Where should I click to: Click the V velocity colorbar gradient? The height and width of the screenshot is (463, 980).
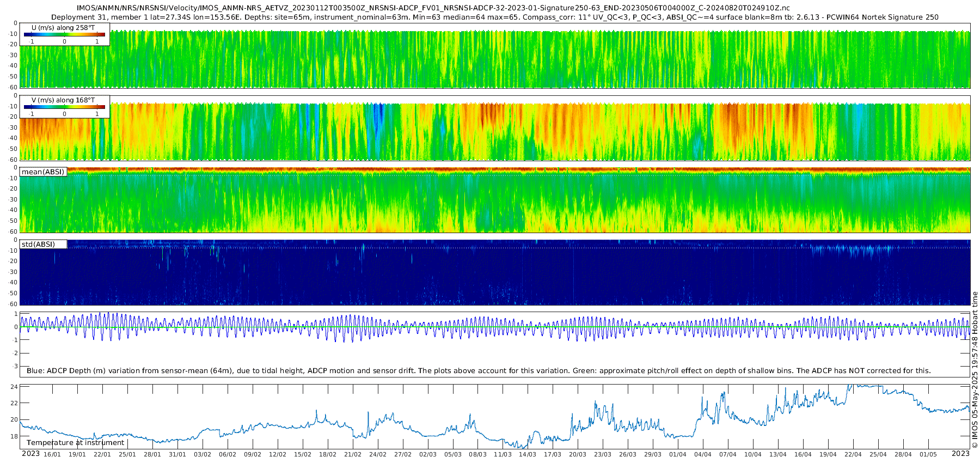tap(64, 107)
